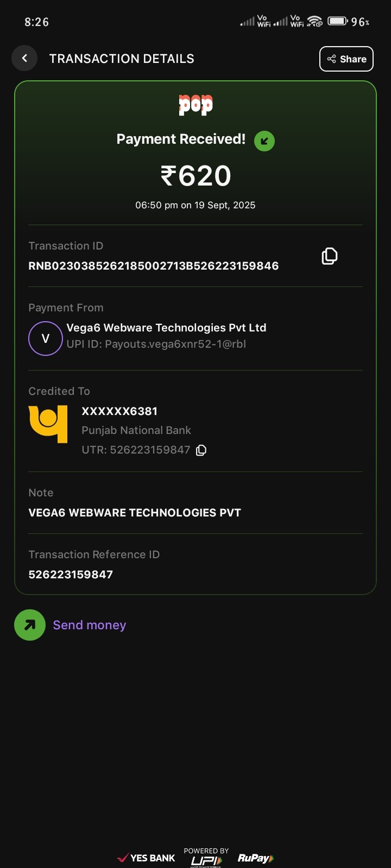Select the Transaction ID number text
Viewport: 391px width, 868px height.
153,266
